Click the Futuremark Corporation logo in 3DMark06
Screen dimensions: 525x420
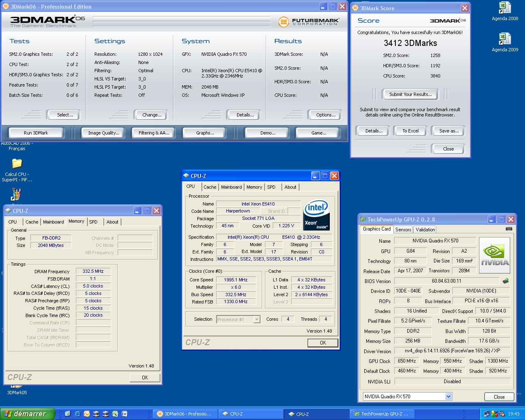[x=308, y=22]
